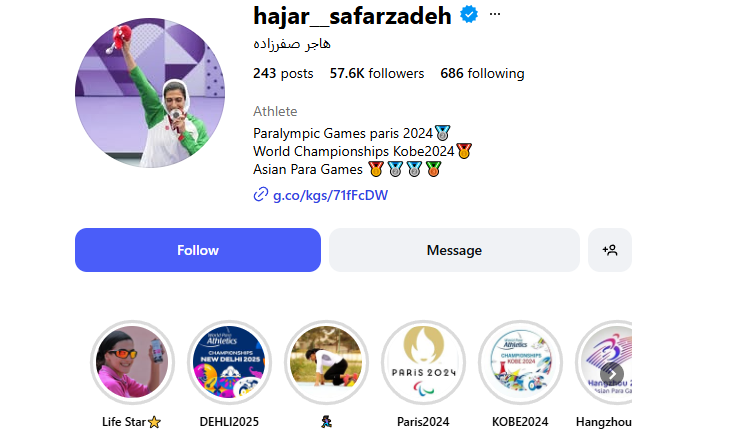Viewport: 730px width, 434px height.
Task: Open the three-dot options menu beside the username
Action: (x=495, y=14)
